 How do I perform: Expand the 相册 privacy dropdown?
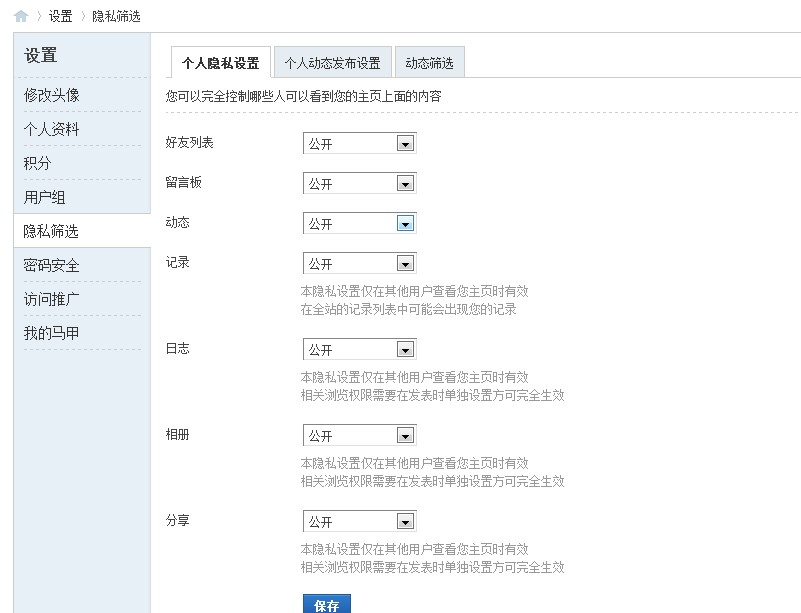[x=359, y=436]
